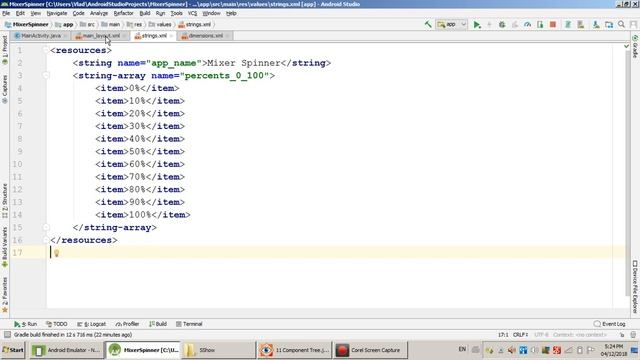
Task: Click the lock read-only status icon
Action: [622, 335]
